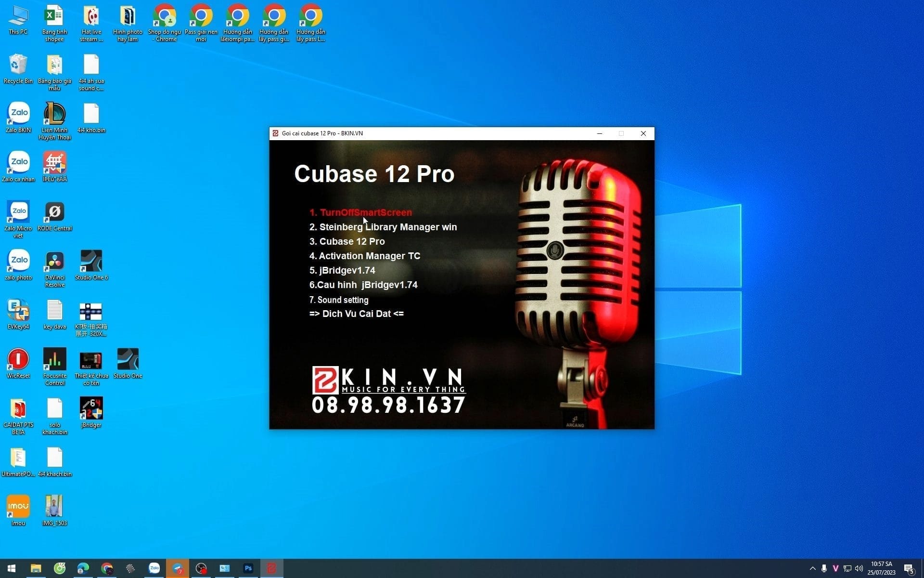Viewport: 924px width, 578px height.
Task: Click the Cubase 12 Pro heading text
Action: pyautogui.click(x=374, y=174)
